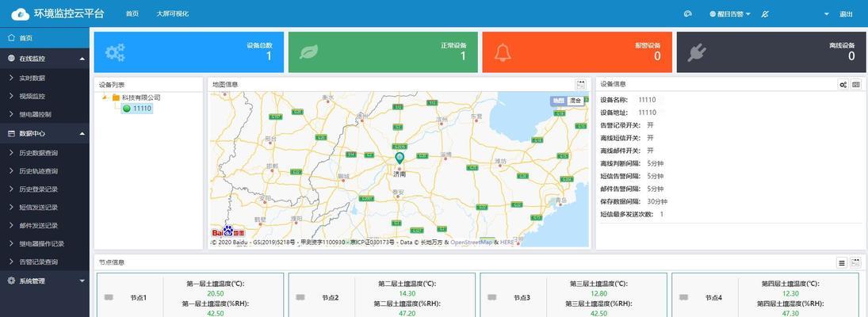The image size is (868, 317).
Task: Open device settings gears in 设备信息 panel
Action: tap(843, 85)
